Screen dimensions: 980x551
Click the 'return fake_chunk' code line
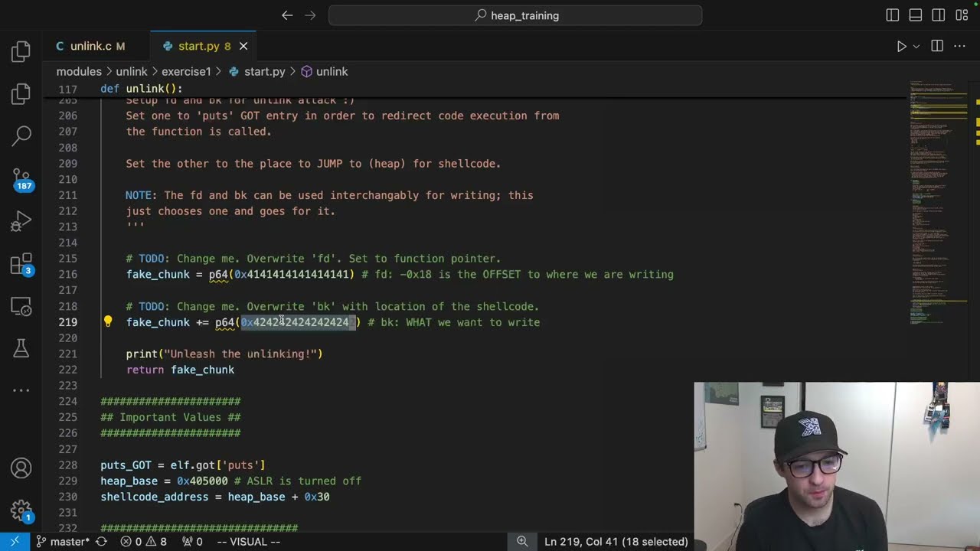pyautogui.click(x=181, y=370)
